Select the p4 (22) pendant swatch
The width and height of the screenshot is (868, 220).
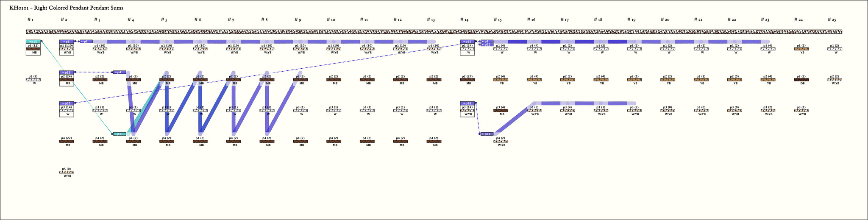(x=67, y=141)
